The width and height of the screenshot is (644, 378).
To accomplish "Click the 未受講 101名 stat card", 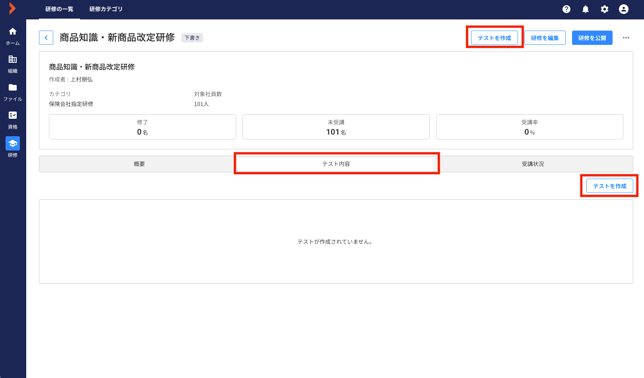I will pos(336,127).
